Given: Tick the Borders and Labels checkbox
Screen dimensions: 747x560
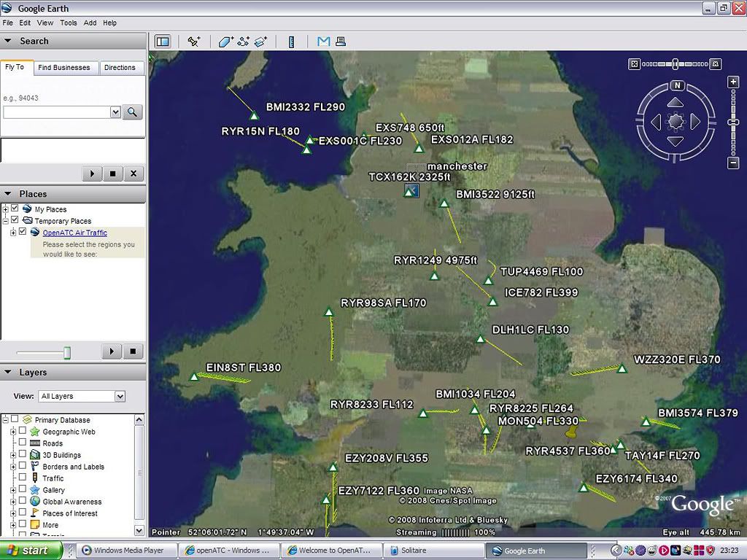Looking at the screenshot, I should point(23,466).
